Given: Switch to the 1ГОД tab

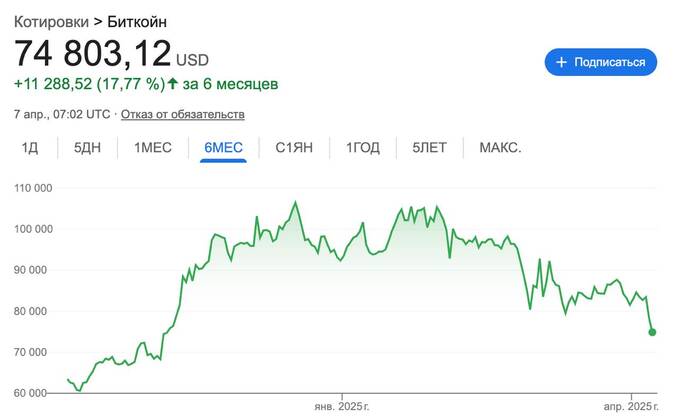Looking at the screenshot, I should (x=363, y=148).
